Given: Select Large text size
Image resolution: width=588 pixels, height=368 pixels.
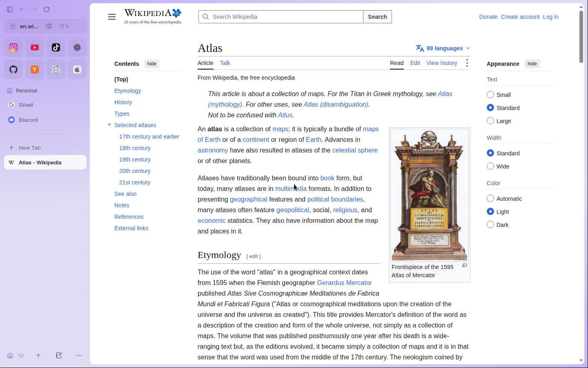Looking at the screenshot, I should point(490,121).
